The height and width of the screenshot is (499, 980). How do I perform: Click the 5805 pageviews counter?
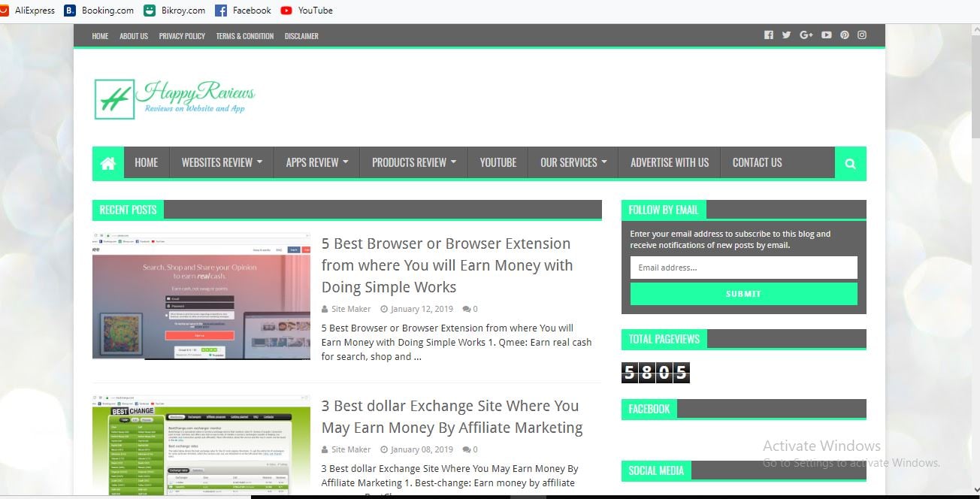[655, 373]
